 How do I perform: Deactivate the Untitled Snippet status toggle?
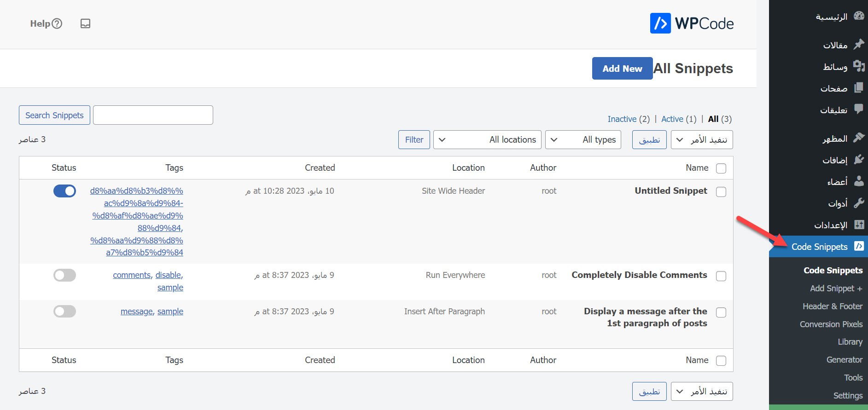64,191
